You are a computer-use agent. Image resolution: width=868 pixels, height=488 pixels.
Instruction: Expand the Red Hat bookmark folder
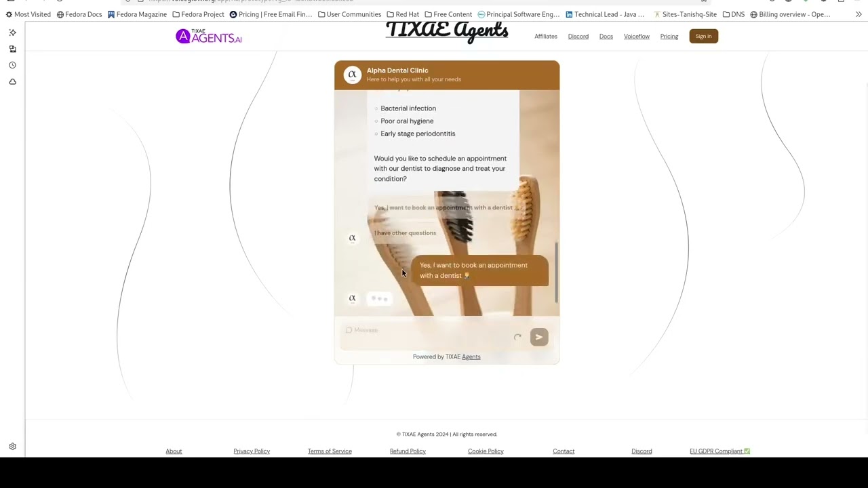click(403, 14)
